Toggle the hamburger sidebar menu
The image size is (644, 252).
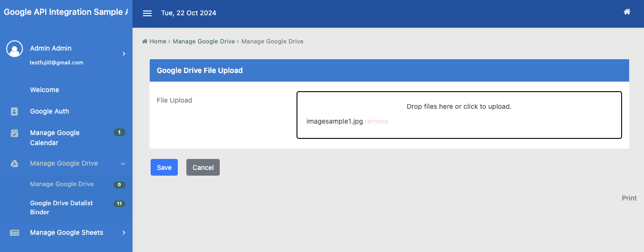[147, 13]
